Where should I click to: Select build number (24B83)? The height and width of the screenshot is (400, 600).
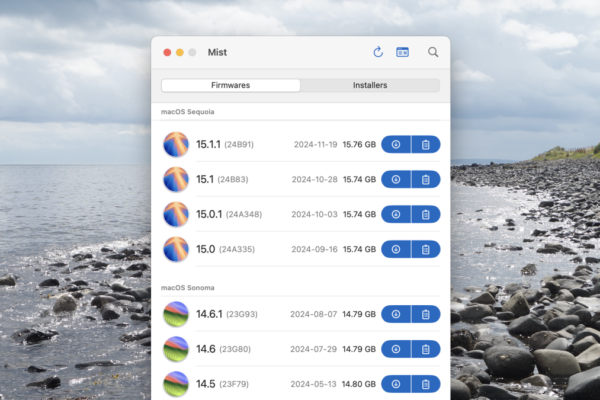point(233,180)
